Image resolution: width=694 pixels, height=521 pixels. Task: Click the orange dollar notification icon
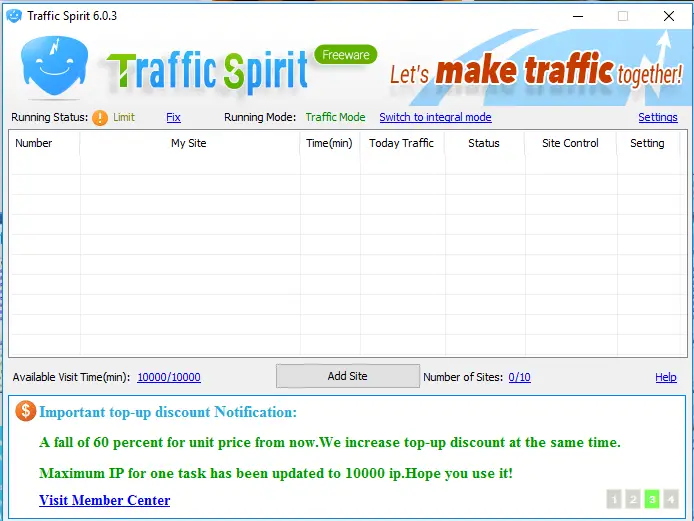(26, 412)
